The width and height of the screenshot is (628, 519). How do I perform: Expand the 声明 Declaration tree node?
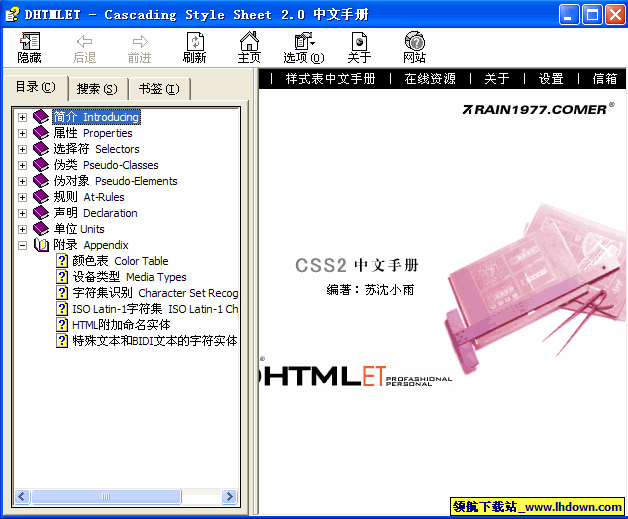(22, 213)
